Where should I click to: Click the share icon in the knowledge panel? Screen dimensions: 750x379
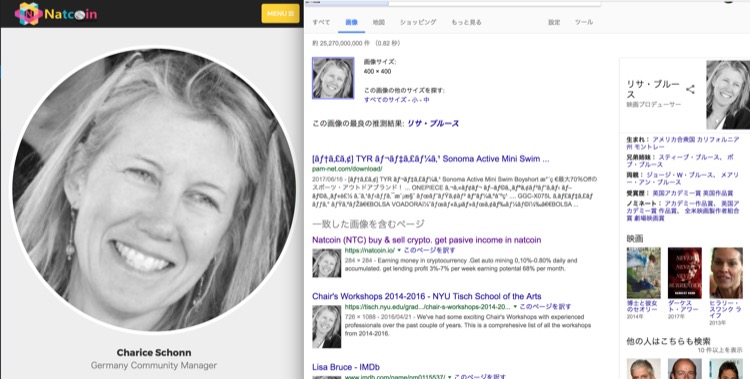pyautogui.click(x=690, y=89)
